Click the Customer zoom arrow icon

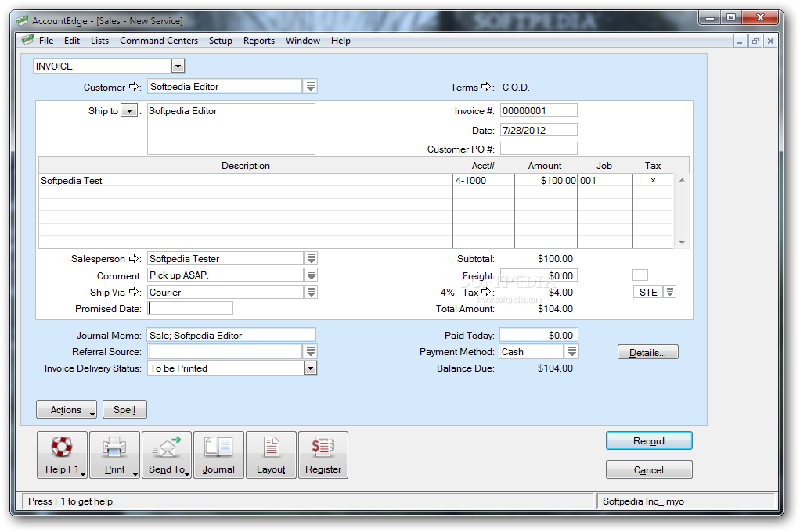pyautogui.click(x=134, y=87)
